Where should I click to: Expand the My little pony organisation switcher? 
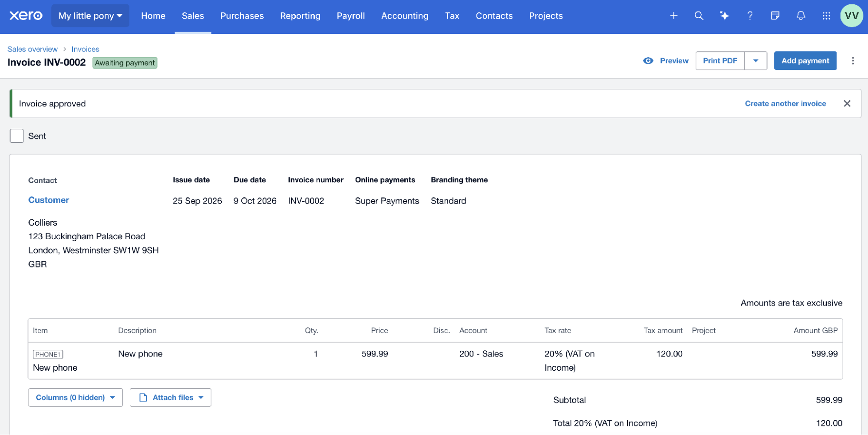point(90,16)
